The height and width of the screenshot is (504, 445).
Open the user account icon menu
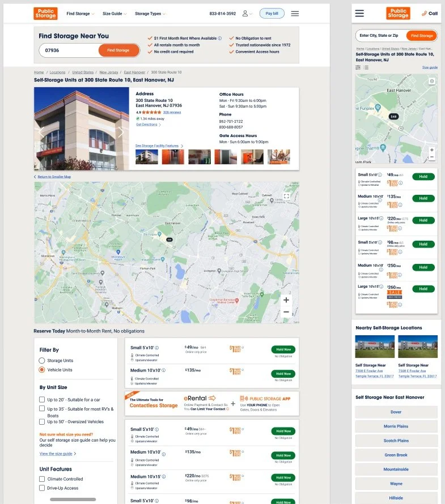click(x=245, y=14)
